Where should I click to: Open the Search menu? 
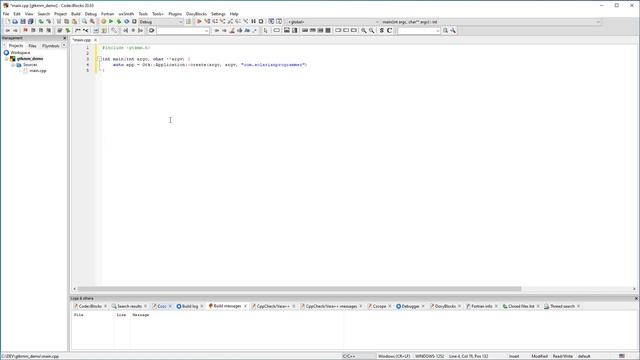click(x=44, y=14)
